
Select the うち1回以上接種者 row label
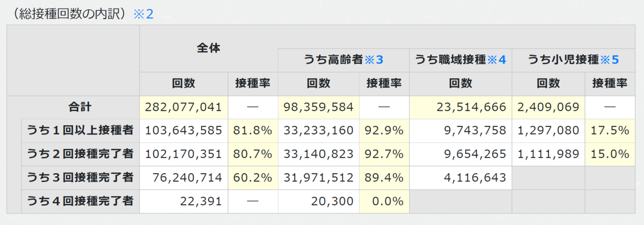(80, 131)
